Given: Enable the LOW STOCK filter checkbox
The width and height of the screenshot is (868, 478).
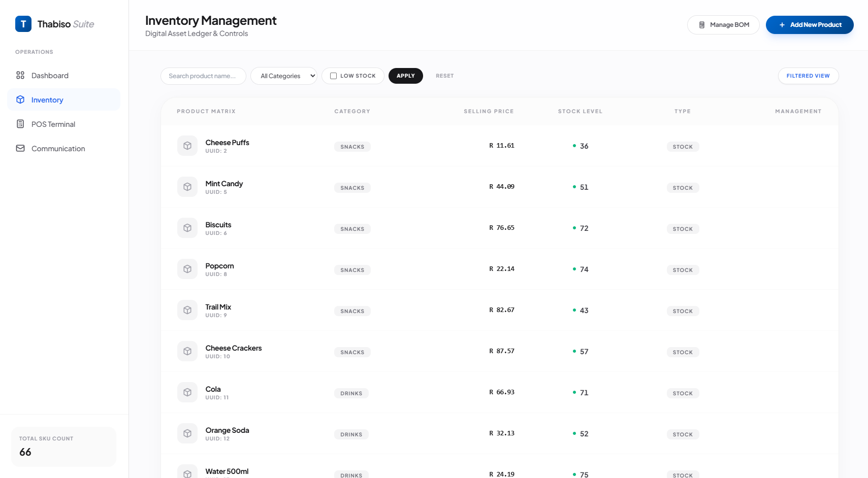Looking at the screenshot, I should click(333, 76).
